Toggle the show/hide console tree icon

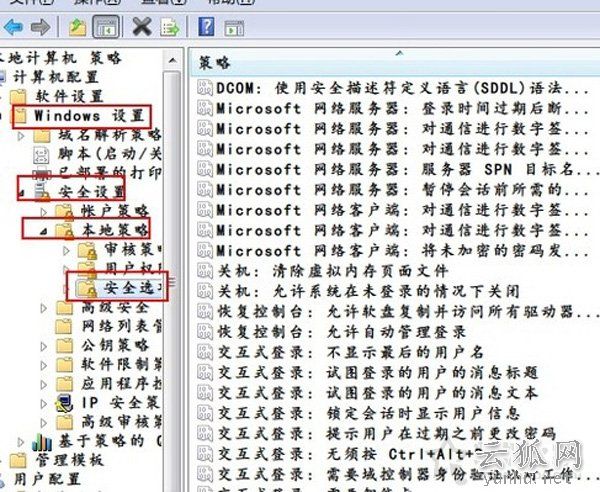click(106, 27)
